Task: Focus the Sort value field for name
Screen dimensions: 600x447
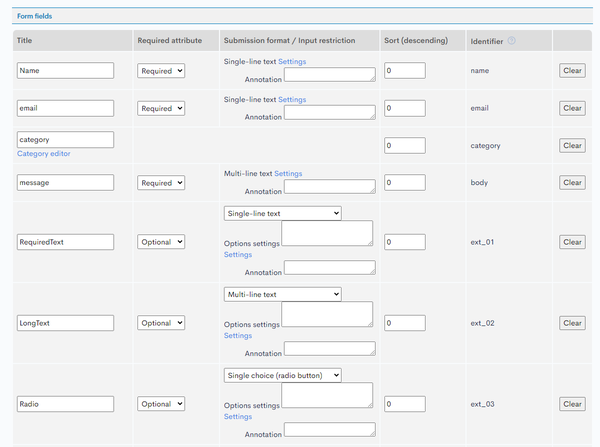Action: (405, 70)
